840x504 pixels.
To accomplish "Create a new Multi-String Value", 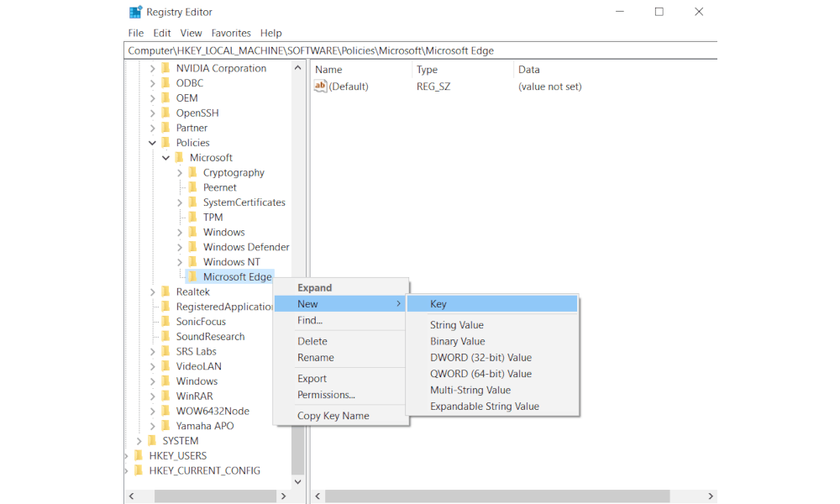I will (492, 390).
